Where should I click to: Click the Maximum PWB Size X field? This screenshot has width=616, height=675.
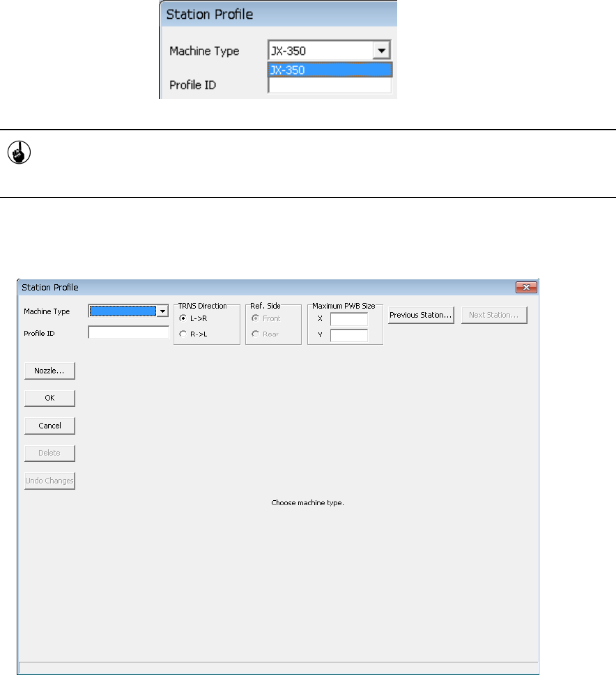(349, 319)
